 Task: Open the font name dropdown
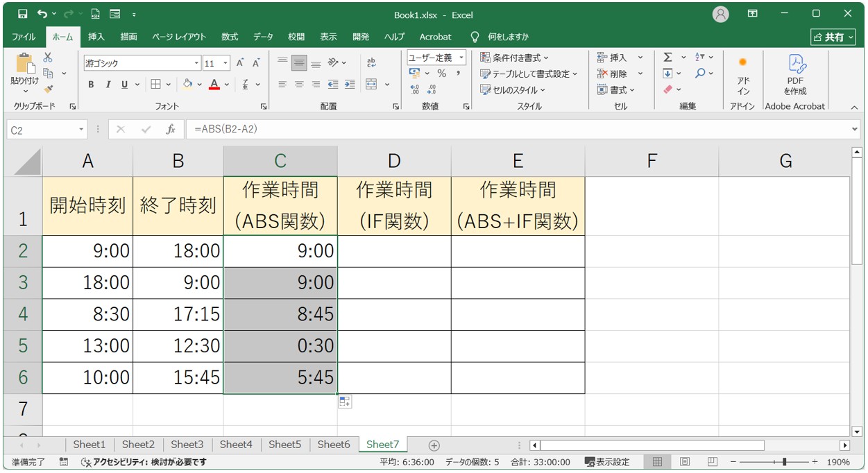[196, 63]
